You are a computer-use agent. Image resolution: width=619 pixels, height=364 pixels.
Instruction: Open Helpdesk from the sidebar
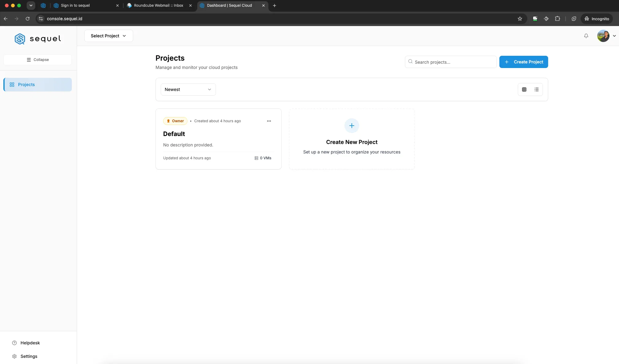[x=30, y=343]
